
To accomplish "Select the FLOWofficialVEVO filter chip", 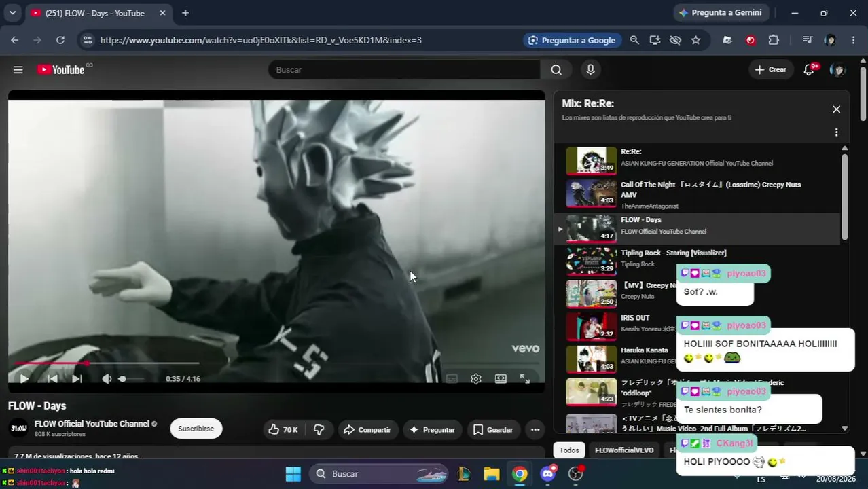I will click(x=624, y=450).
